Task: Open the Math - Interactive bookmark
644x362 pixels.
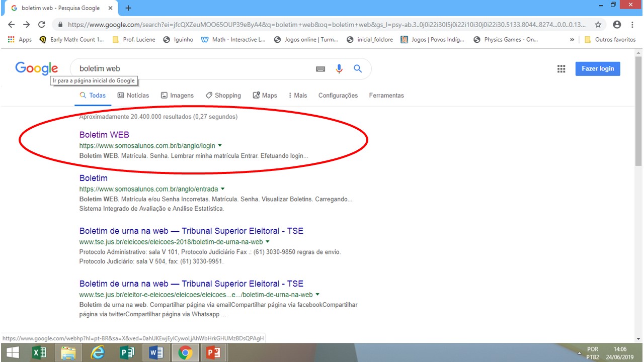Action: point(233,39)
